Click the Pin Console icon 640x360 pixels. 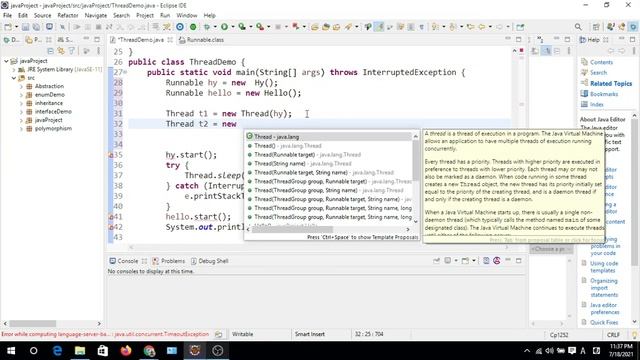coord(436,260)
